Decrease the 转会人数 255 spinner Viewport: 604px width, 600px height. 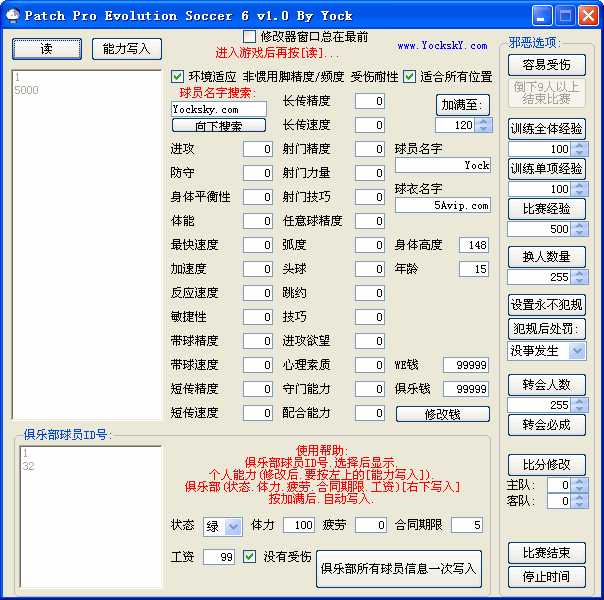[580, 409]
